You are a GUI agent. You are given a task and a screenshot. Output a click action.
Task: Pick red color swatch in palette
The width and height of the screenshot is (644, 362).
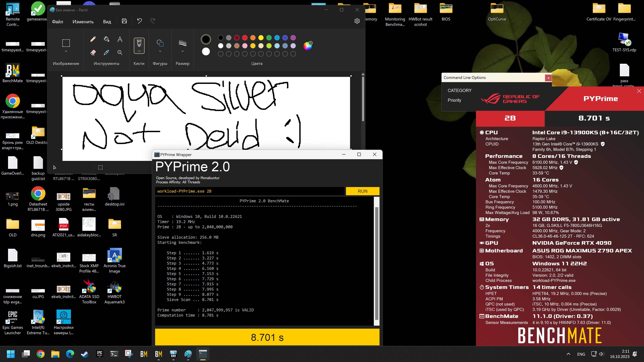245,38
